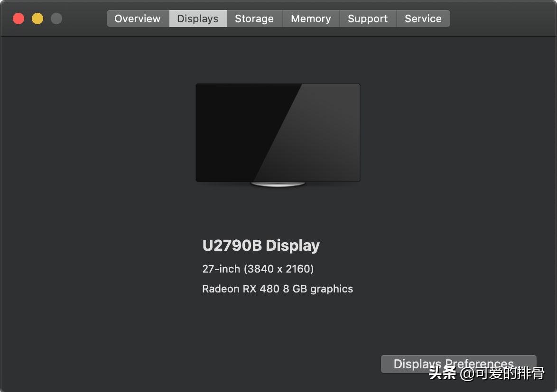Click the Radeon RX 480 graphics label
Screen dimensions: 557x392
278,289
